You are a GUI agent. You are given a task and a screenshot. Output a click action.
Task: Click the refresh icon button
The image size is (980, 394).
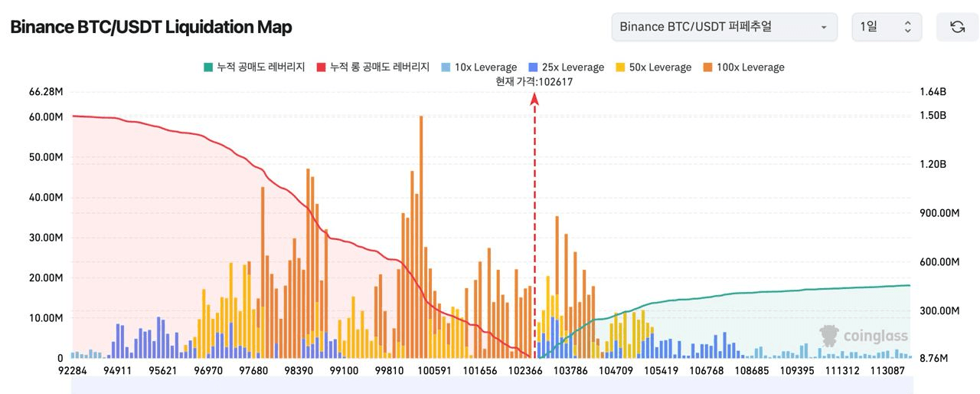(957, 27)
